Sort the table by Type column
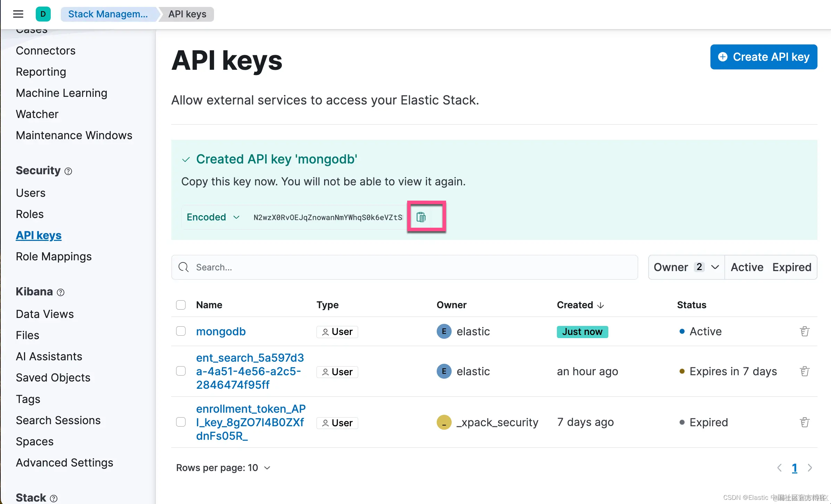Viewport: 831px width, 504px height. click(327, 305)
